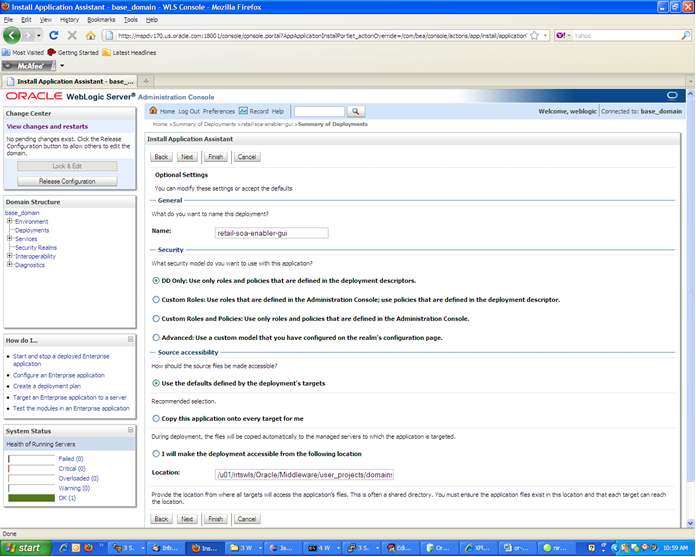Click the top Back button
The image size is (696, 557).
161,157
